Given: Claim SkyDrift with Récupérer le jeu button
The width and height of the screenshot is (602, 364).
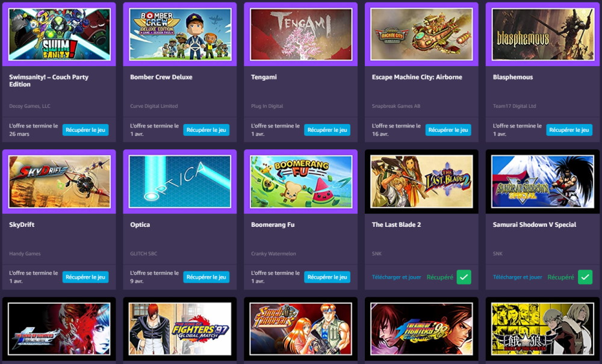Looking at the screenshot, I should click(x=85, y=277).
